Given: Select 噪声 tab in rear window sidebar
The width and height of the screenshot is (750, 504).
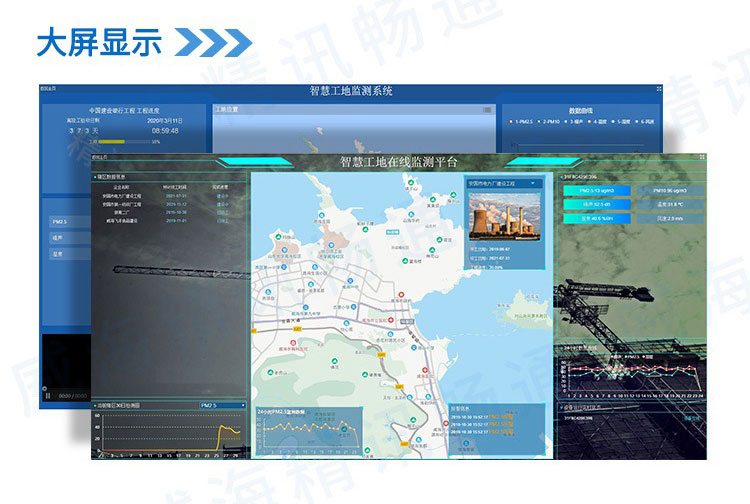Looking at the screenshot, I should click(x=70, y=238).
